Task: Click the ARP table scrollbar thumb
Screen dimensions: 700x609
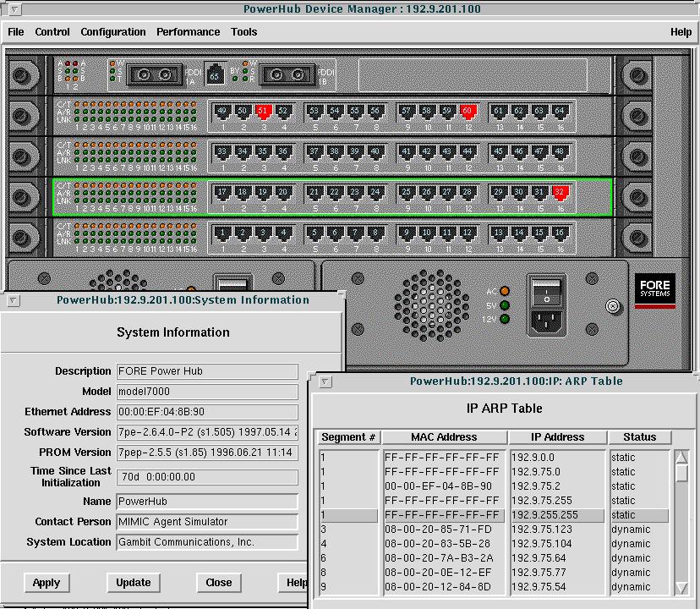Action: coord(681,473)
